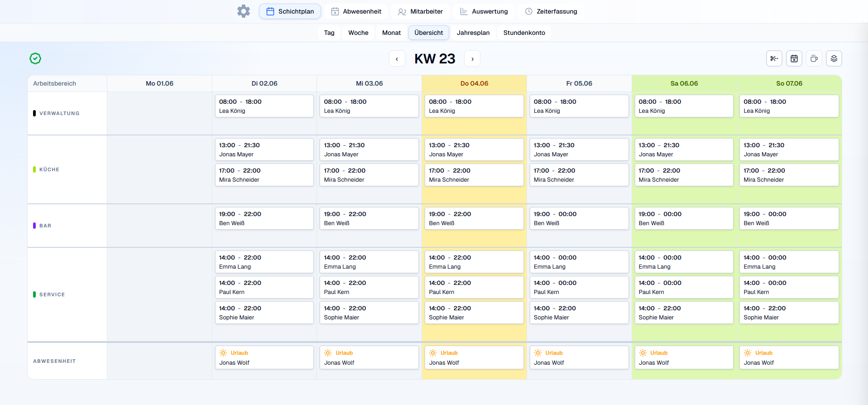Viewport: 868px width, 405px height.
Task: Click the Mo 01.06 column header
Action: [x=159, y=83]
